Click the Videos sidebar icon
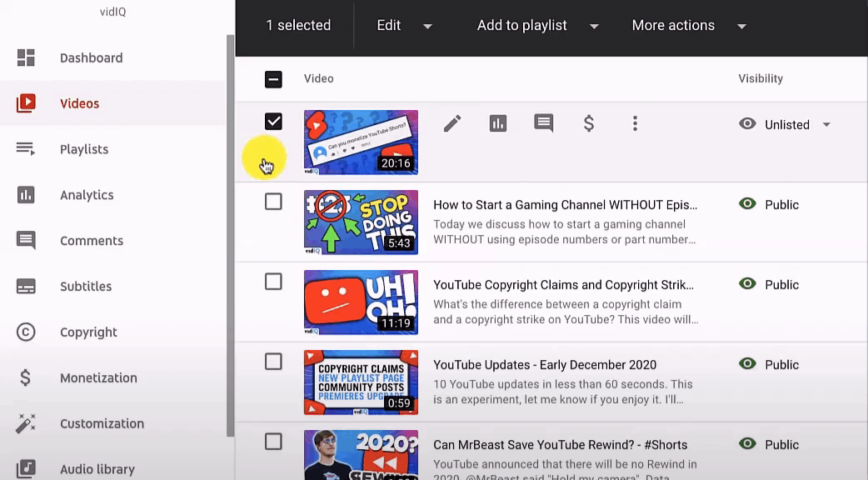 pos(26,103)
